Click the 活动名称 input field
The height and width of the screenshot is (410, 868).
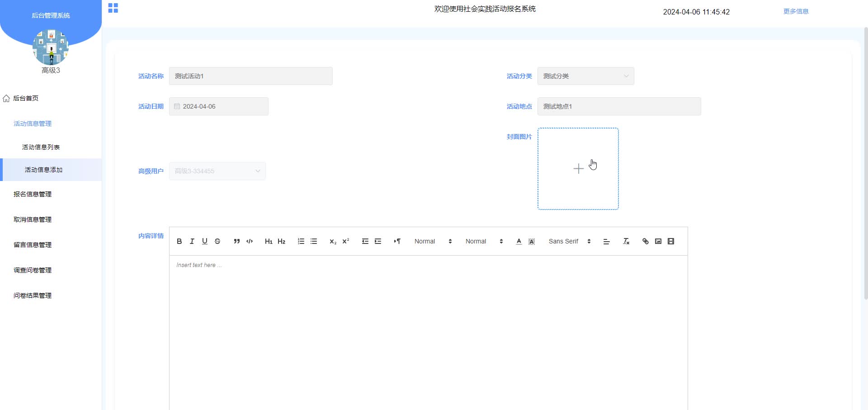tap(250, 76)
